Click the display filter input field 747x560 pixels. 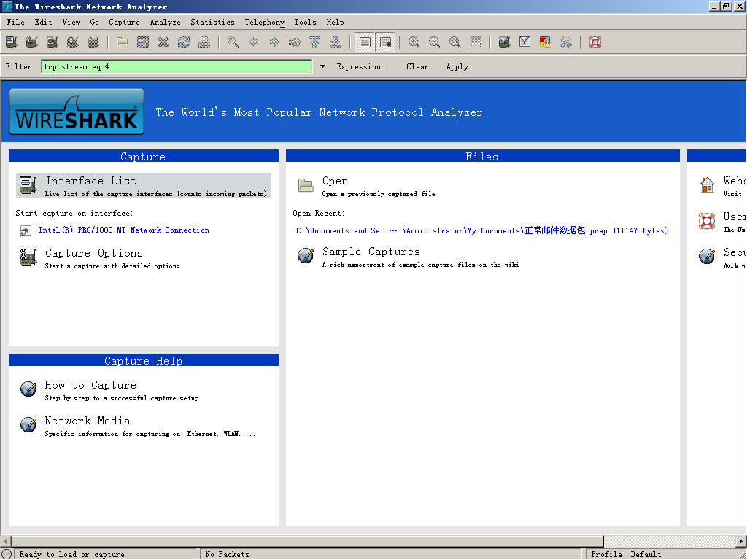point(177,66)
